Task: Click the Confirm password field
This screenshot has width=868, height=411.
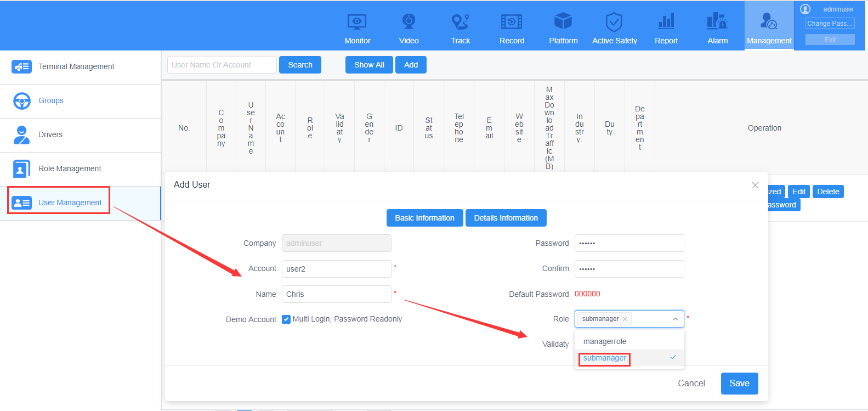Action: (x=629, y=269)
